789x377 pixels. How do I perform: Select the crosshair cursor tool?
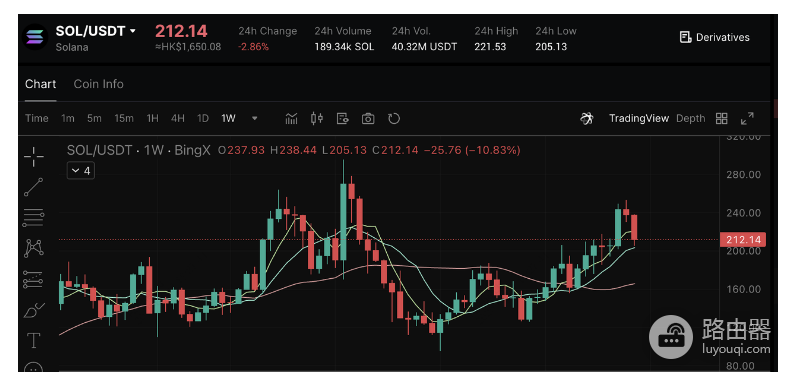34,157
